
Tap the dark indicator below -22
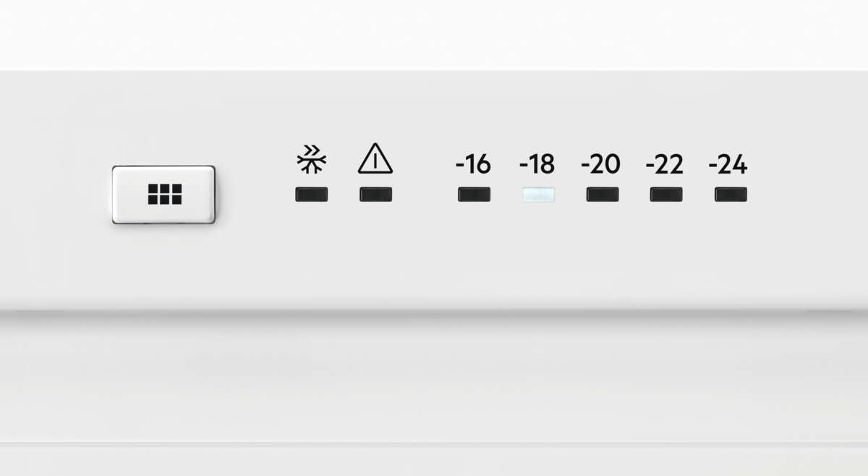click(x=666, y=194)
